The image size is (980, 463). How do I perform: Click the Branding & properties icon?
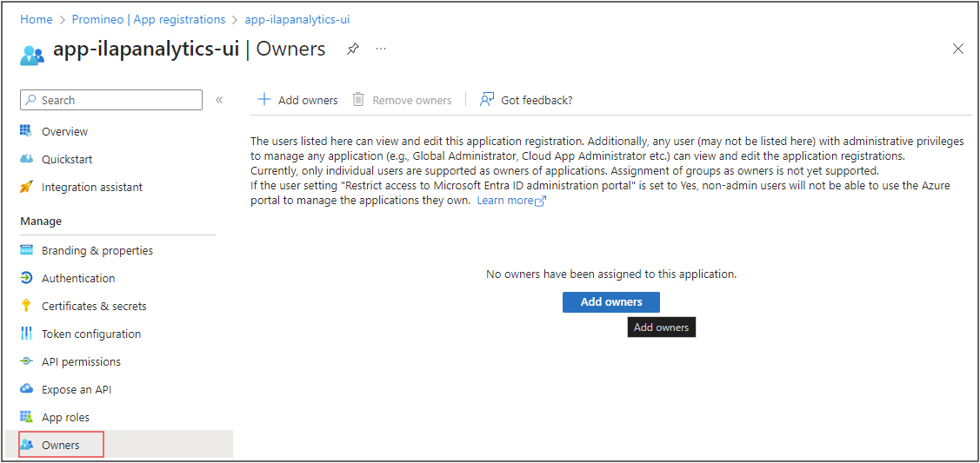click(x=25, y=250)
